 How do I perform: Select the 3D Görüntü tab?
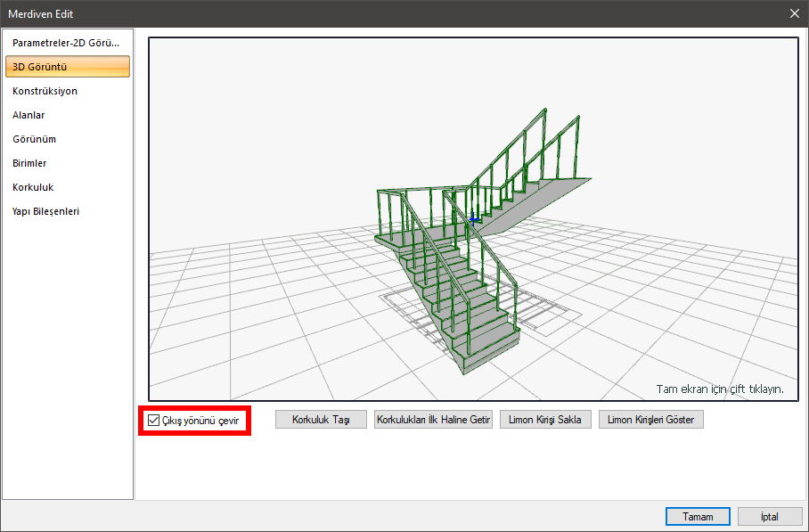pyautogui.click(x=66, y=67)
